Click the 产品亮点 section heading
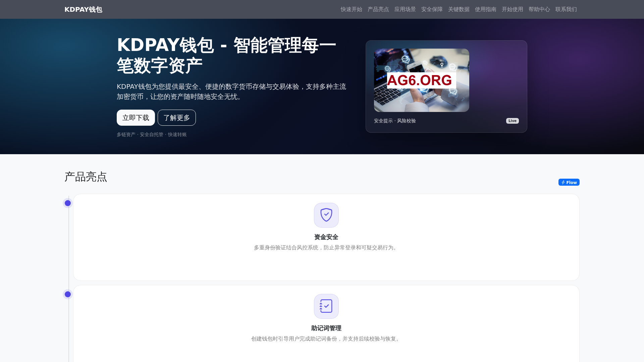 pyautogui.click(x=86, y=177)
